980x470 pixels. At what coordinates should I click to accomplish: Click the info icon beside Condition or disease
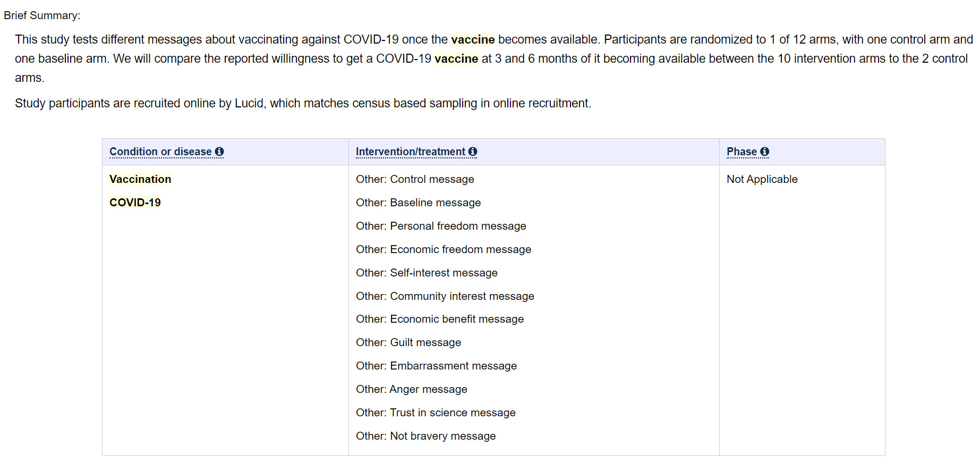(219, 152)
